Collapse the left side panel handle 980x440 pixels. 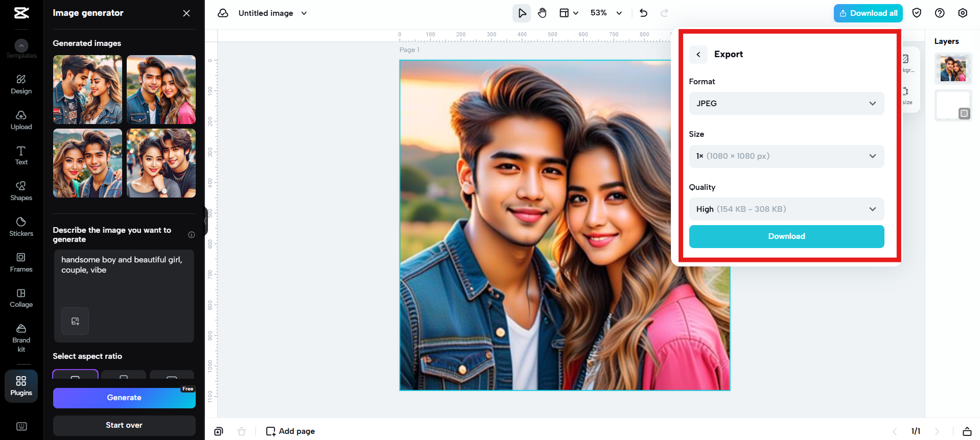206,221
